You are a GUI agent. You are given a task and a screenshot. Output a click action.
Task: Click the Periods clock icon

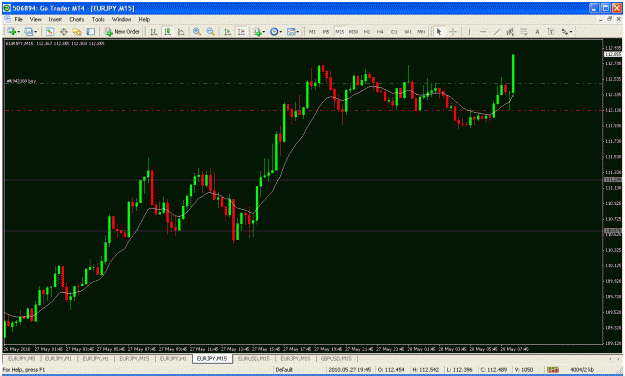274,31
